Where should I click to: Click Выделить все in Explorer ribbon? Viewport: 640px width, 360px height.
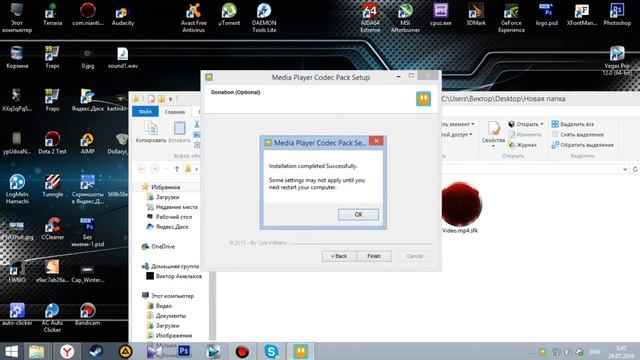(573, 124)
